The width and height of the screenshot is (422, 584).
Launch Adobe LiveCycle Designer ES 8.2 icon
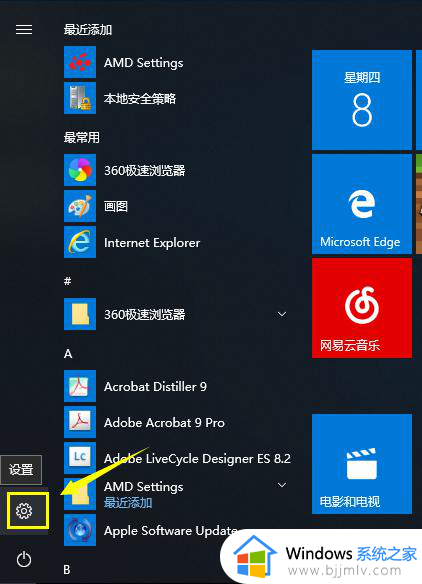click(80, 458)
